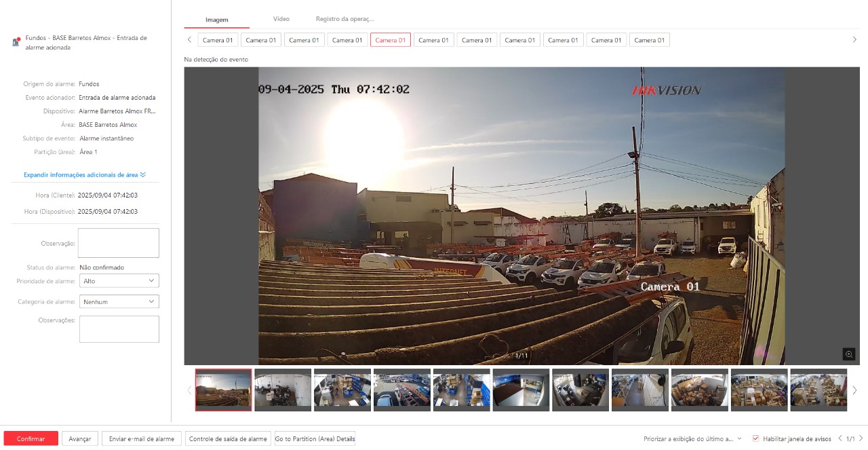868x450 pixels.
Task: Click previous arrow in thumbnail strip
Action: 189,390
